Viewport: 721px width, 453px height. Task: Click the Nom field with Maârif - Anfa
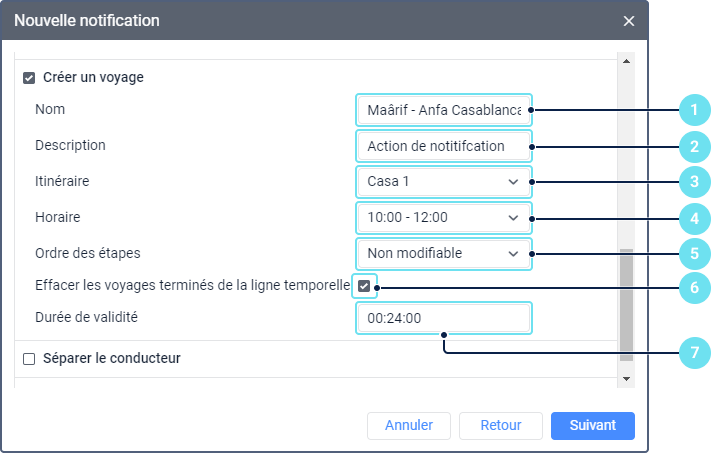(x=444, y=110)
